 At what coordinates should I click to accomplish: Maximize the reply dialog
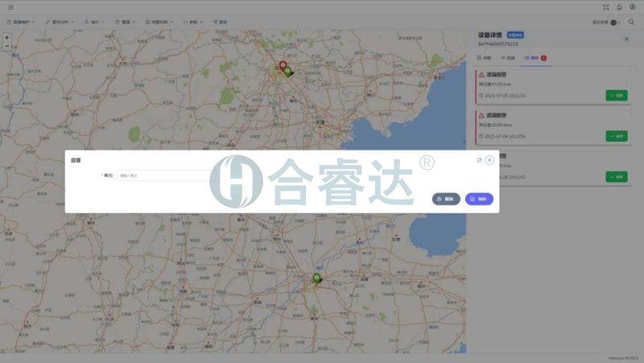coord(479,159)
